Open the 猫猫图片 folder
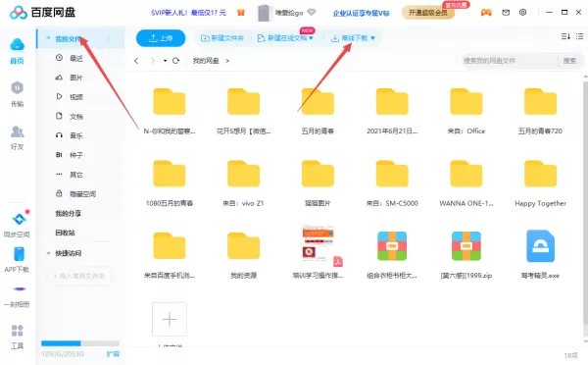The height and width of the screenshot is (365, 588). coord(318,174)
